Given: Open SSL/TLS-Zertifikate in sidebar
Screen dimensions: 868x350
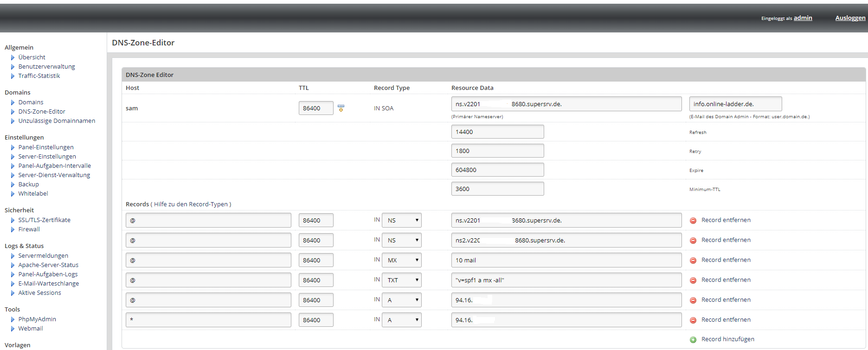Looking at the screenshot, I should [x=45, y=220].
